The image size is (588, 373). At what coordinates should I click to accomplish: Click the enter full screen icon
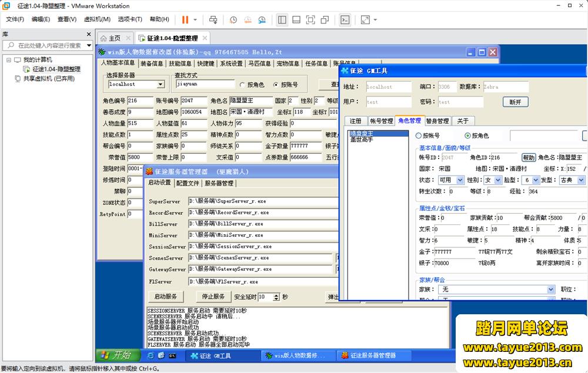pos(310,19)
